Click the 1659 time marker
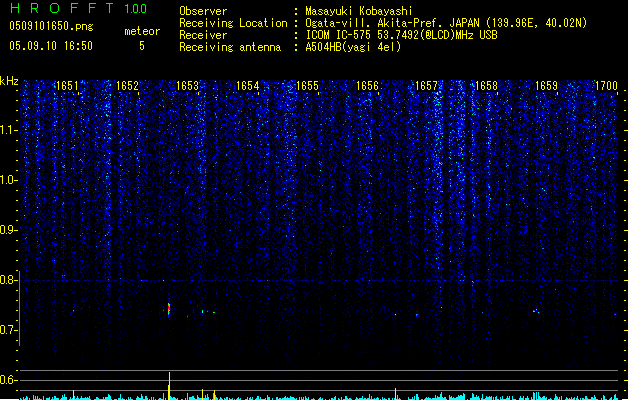The width and height of the screenshot is (629, 400). [546, 86]
